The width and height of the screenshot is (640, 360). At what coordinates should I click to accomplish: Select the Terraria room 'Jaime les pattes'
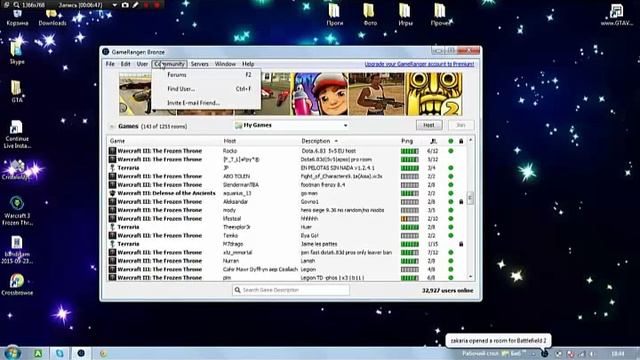[x=287, y=244]
